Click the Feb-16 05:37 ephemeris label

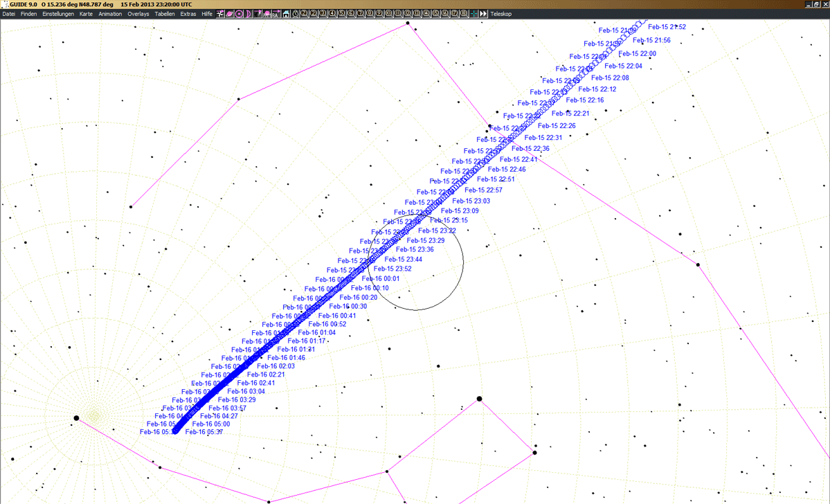[x=204, y=432]
